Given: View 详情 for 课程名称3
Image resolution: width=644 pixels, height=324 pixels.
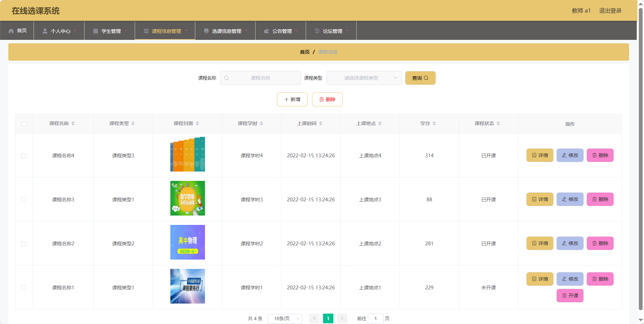Looking at the screenshot, I should pyautogui.click(x=540, y=199).
